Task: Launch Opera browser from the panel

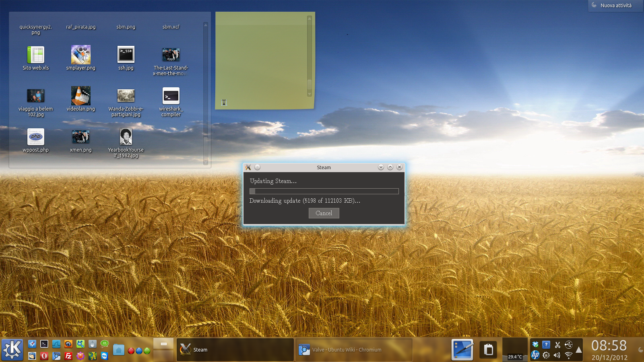Action: coord(44,356)
